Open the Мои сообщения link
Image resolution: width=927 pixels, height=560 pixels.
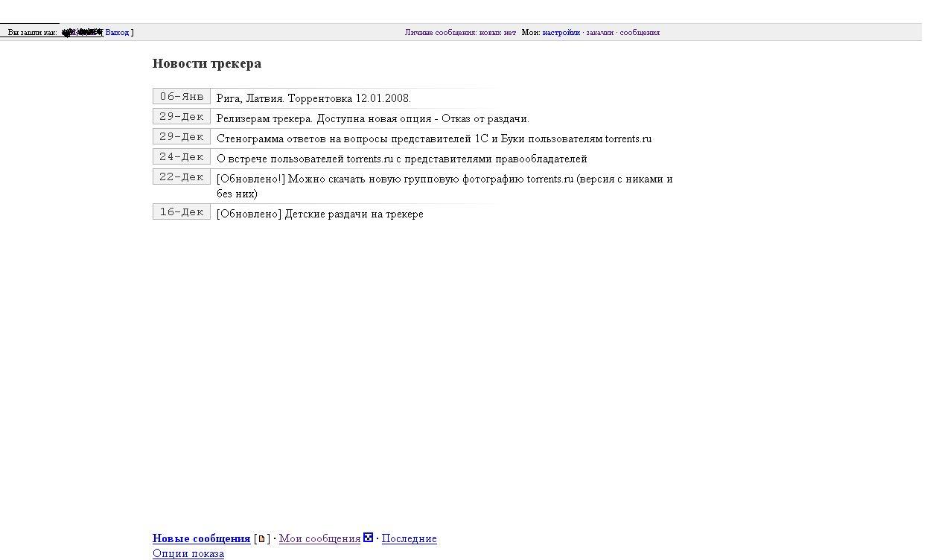coord(319,538)
